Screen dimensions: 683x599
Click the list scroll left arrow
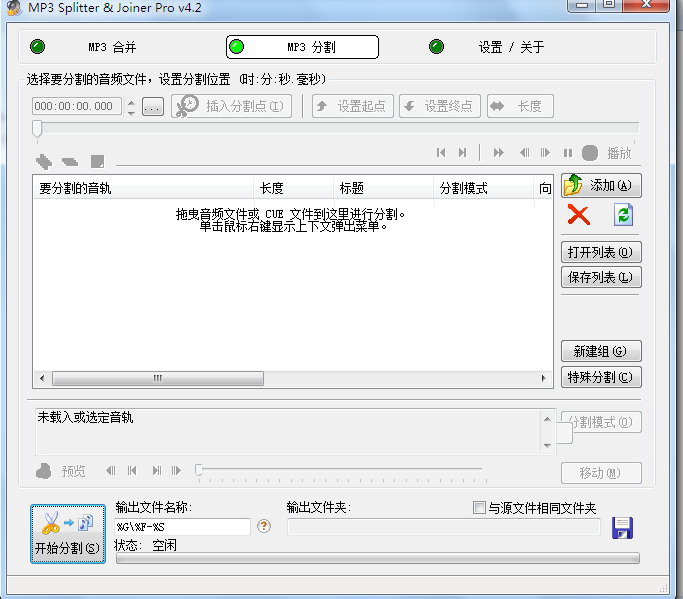42,378
